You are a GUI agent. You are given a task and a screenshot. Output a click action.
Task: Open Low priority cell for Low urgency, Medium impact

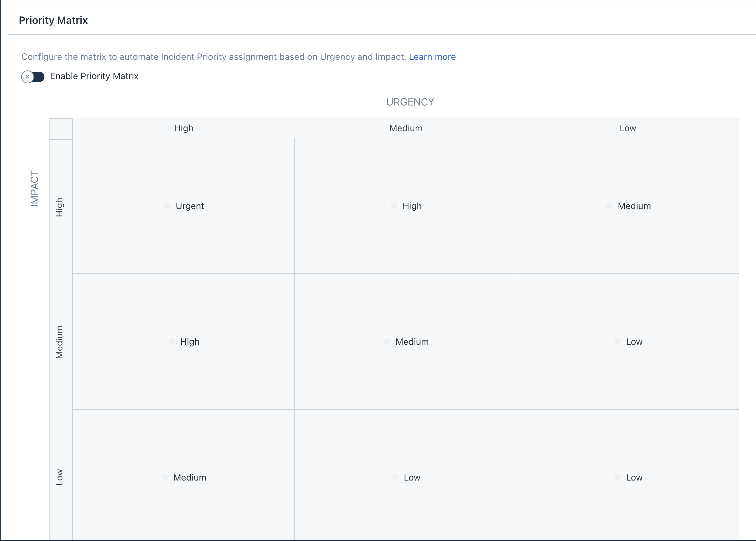pyautogui.click(x=634, y=342)
